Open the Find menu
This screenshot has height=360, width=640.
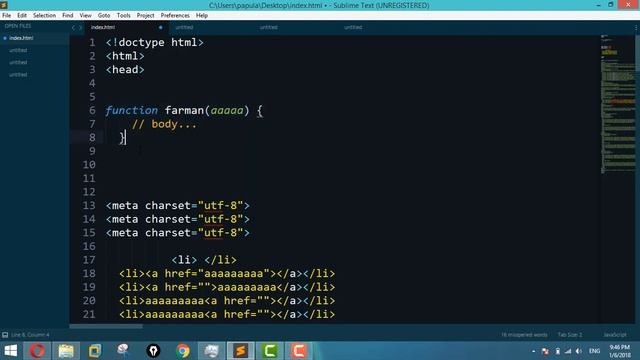pos(68,16)
